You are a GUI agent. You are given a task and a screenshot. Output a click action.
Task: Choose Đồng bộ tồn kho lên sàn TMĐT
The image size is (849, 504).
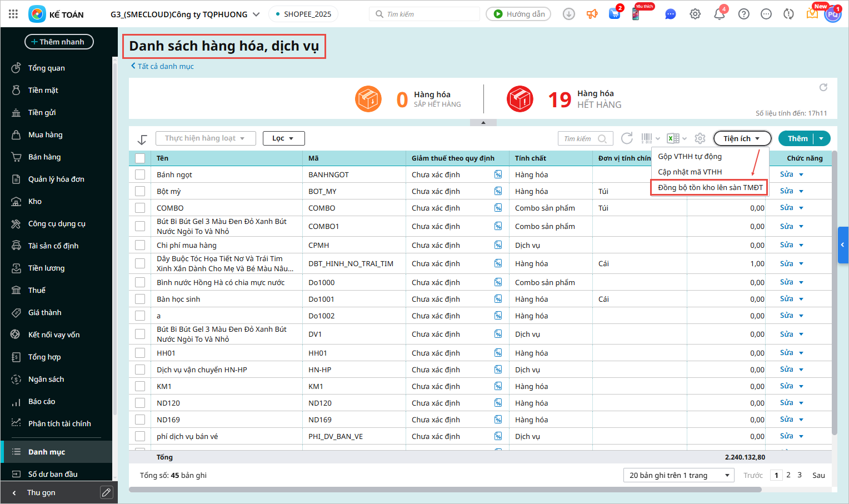[x=710, y=187]
